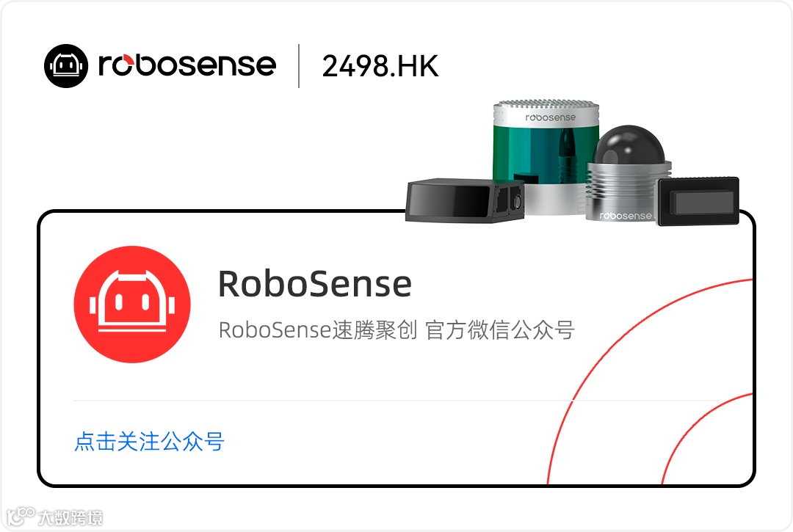
Task: Open the RoboSense account title
Action: (314, 284)
